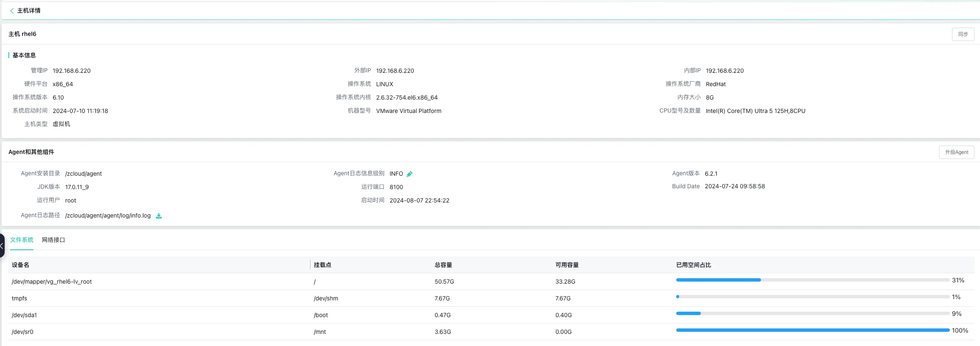Select the tmpfs device row
980x346 pixels.
(x=19, y=298)
